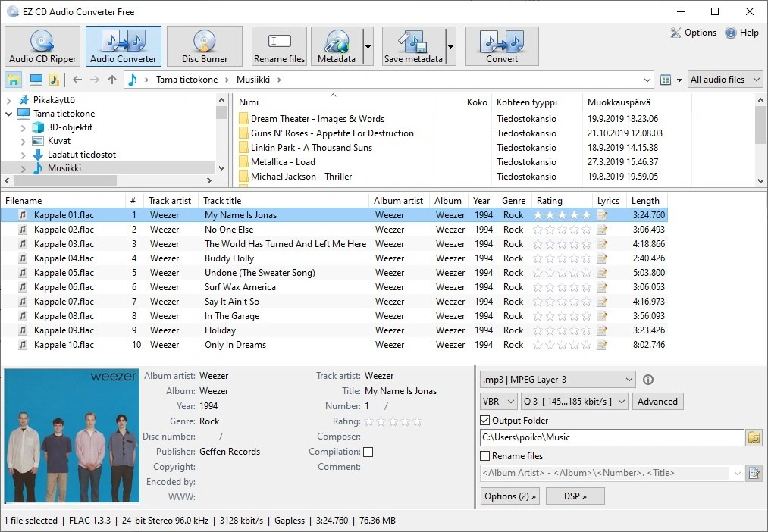
Task: Collapse the Tämä tietokone tree node
Action: tap(8, 113)
